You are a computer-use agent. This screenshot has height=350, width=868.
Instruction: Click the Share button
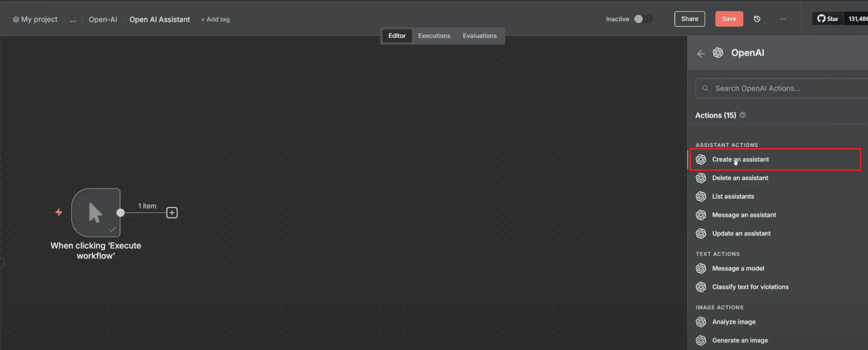click(690, 19)
